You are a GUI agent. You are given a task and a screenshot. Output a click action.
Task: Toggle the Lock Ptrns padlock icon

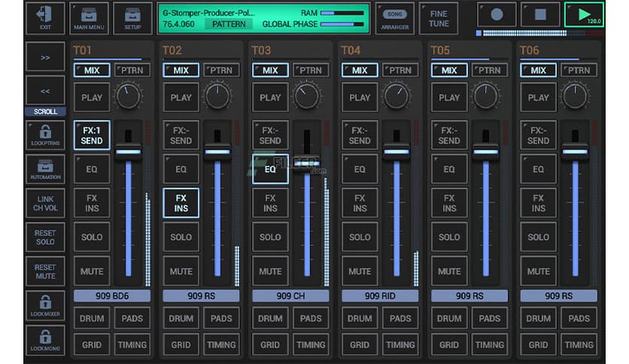[x=45, y=135]
